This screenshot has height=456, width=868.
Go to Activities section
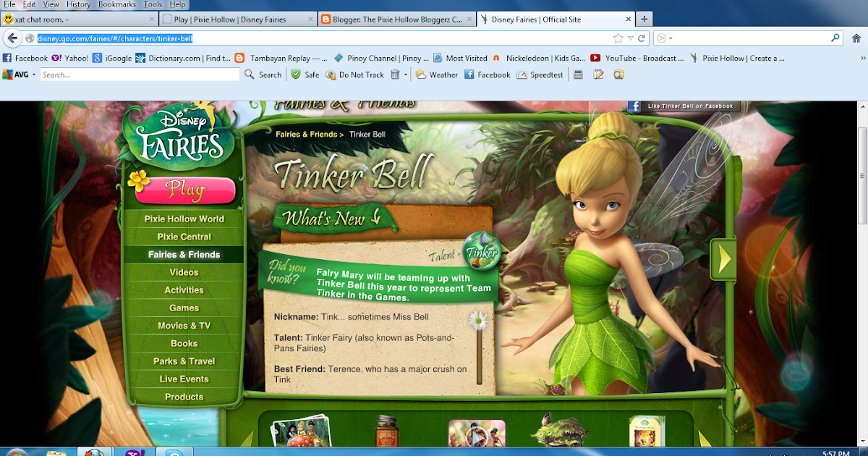click(184, 290)
